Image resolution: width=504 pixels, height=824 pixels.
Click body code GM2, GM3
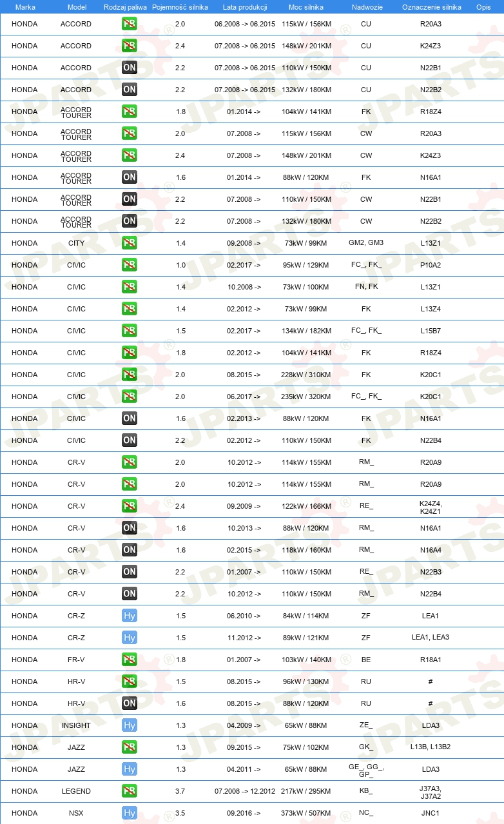click(x=366, y=243)
